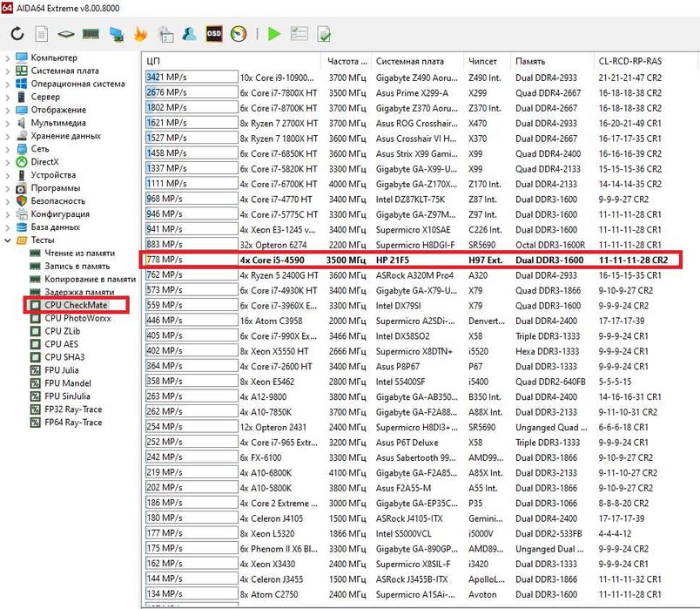Sort by the Память column header

[x=552, y=61]
